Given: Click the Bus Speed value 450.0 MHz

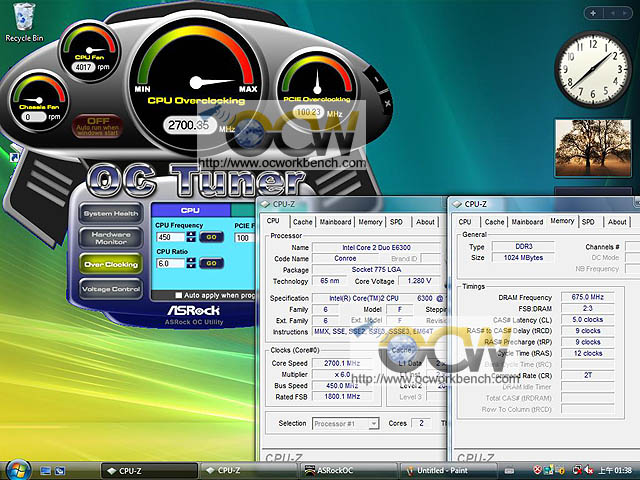Looking at the screenshot, I should 342,385.
